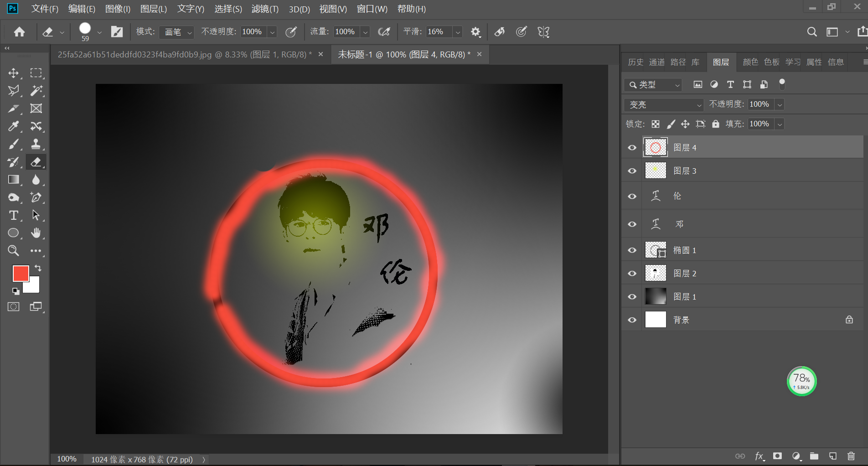Open the 滤镜 menu
Viewport: 868px width, 466px height.
tap(264, 9)
